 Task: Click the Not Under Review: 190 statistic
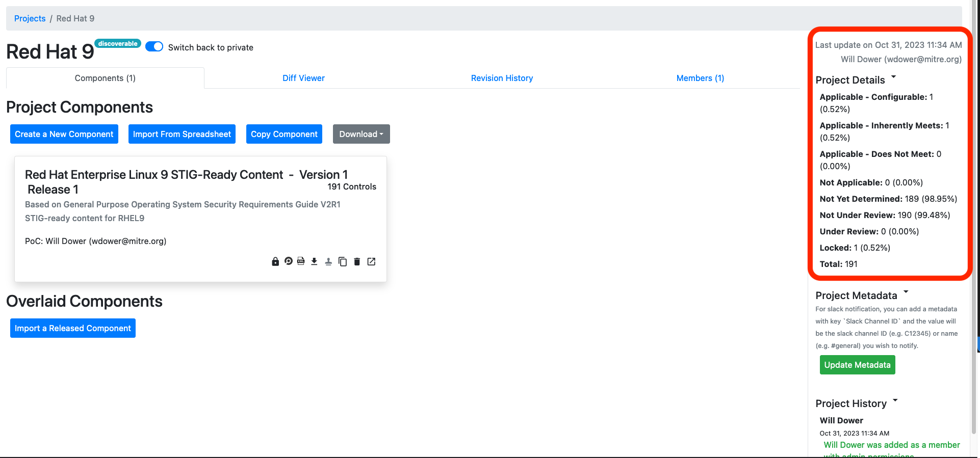tap(885, 215)
